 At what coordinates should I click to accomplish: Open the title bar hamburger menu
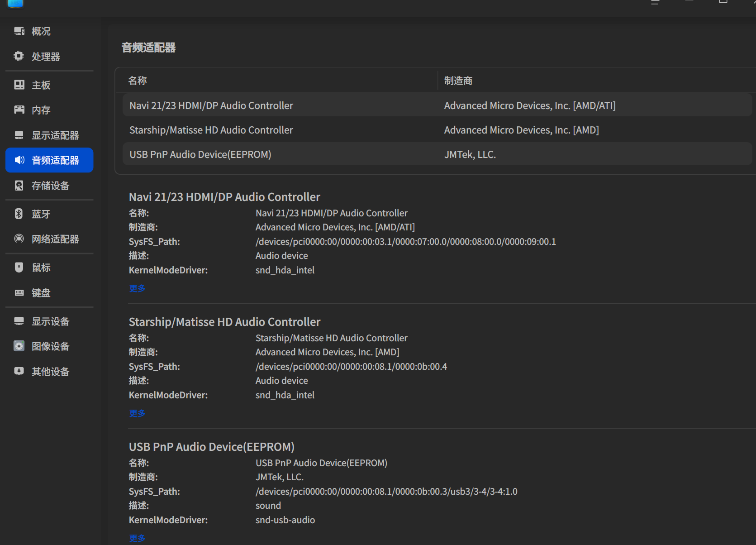coord(655,2)
